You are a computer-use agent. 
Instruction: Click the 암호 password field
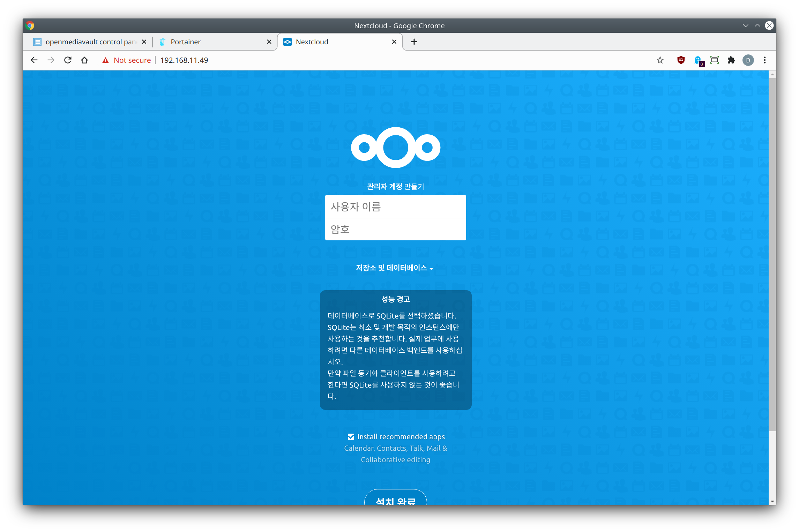(395, 229)
